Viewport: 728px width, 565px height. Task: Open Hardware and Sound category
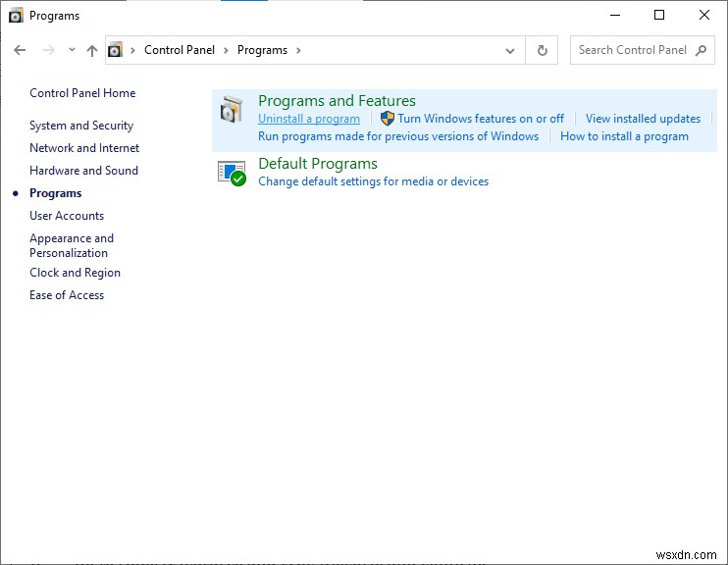click(83, 171)
